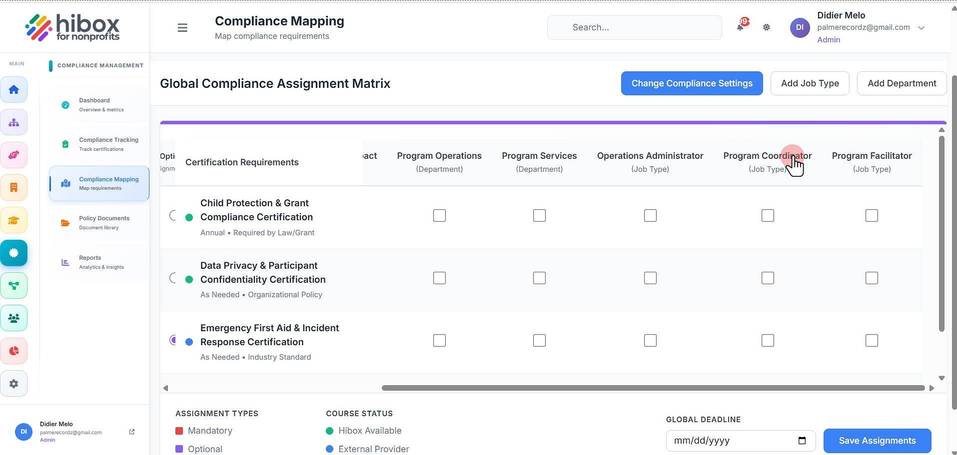Click Data Privacy & Participant Confidentiality Certification title
The height and width of the screenshot is (455, 957).
pos(263,272)
